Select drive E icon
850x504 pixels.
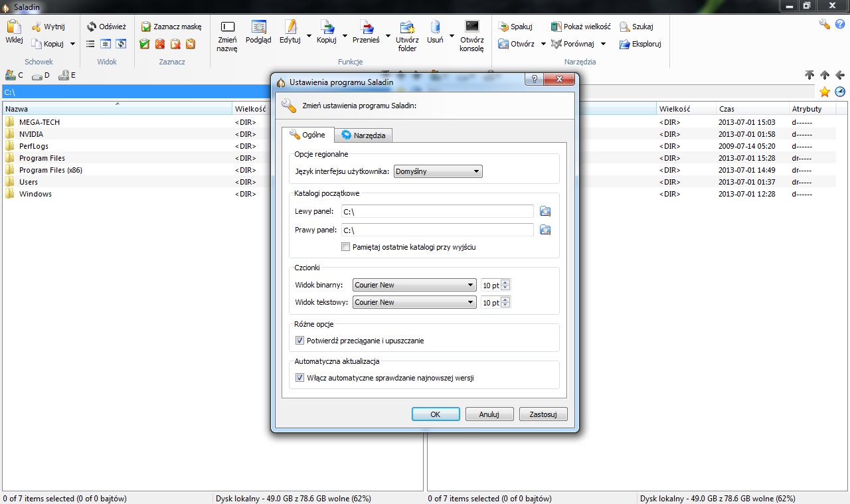(64, 75)
